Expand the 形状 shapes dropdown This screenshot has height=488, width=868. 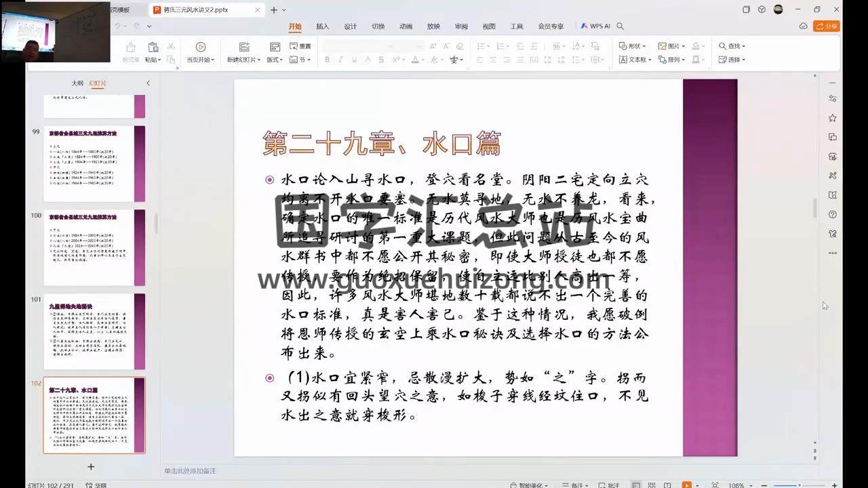(644, 46)
